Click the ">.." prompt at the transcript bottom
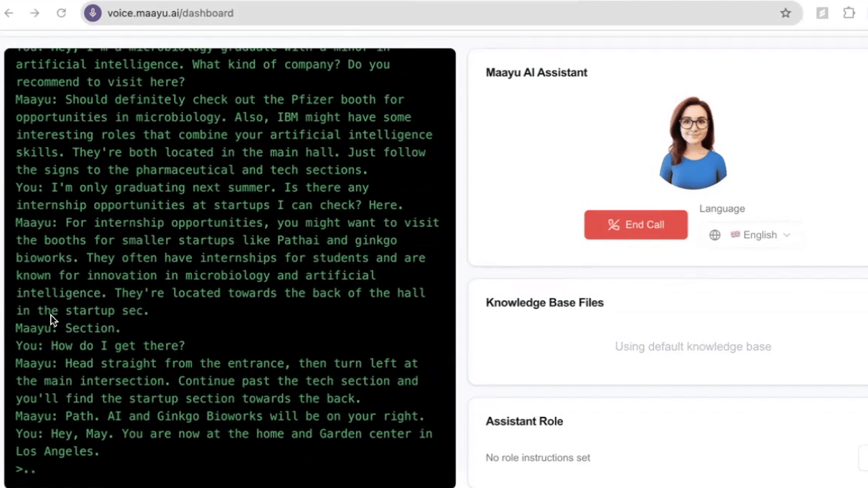The image size is (868, 488). 26,469
